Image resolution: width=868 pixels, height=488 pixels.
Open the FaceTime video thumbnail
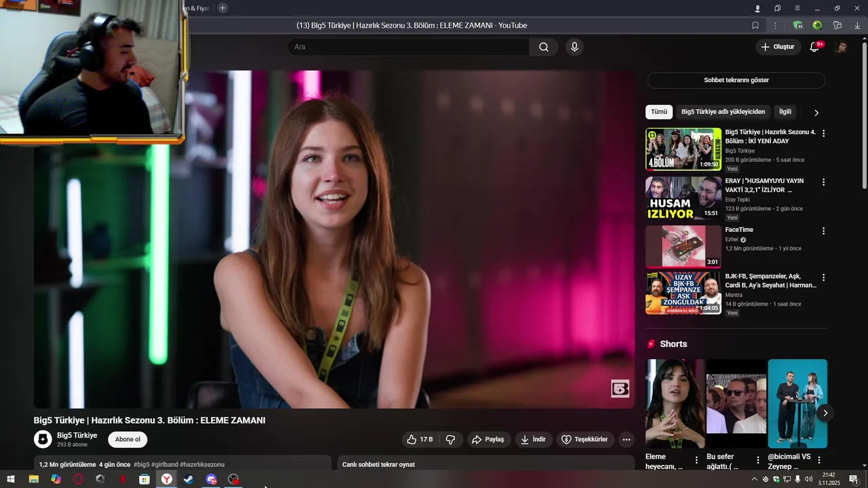pos(684,247)
